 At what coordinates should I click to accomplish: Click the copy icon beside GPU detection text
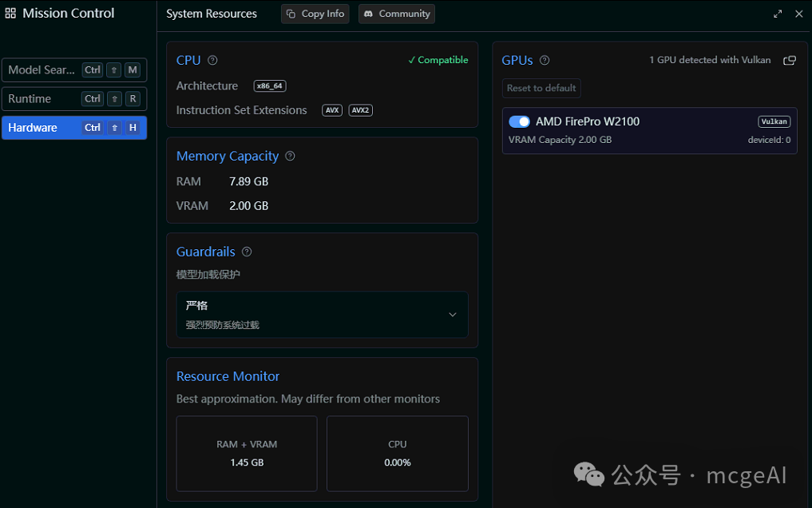[790, 60]
